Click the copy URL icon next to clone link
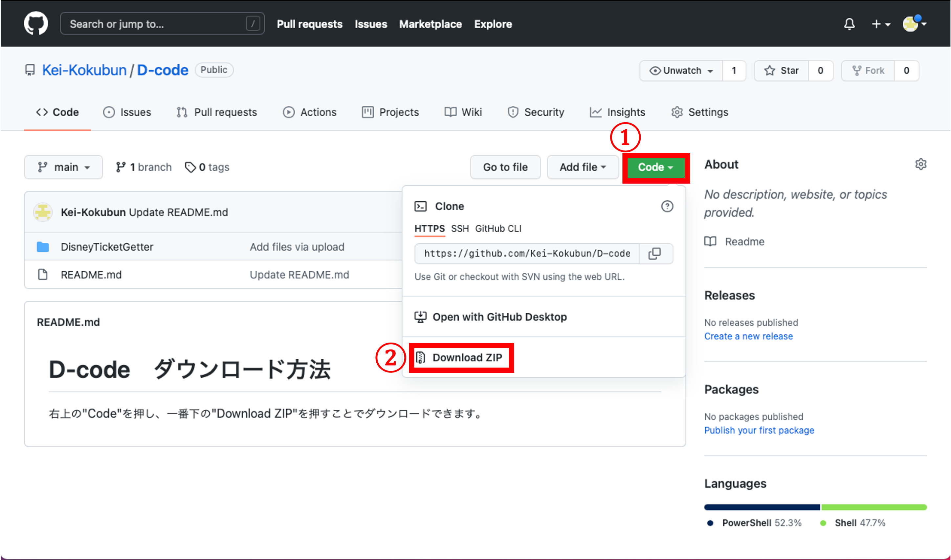 point(655,254)
